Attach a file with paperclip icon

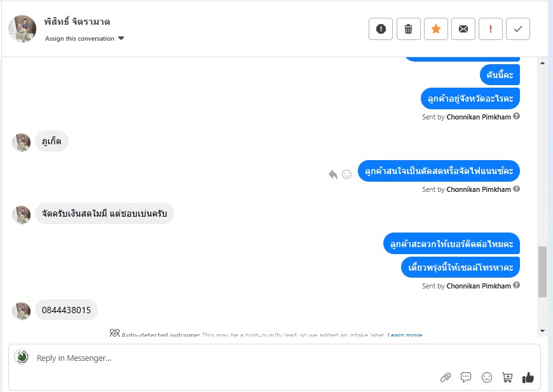446,377
